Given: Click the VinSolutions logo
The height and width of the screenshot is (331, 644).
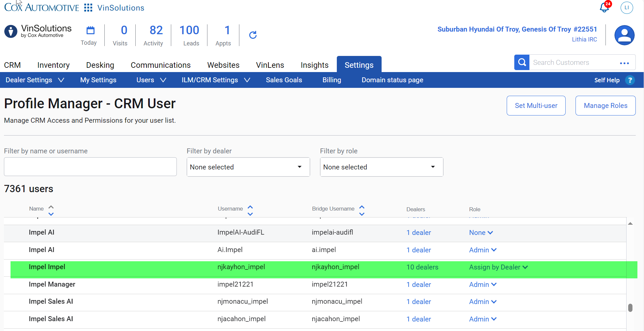Looking at the screenshot, I should 38,31.
